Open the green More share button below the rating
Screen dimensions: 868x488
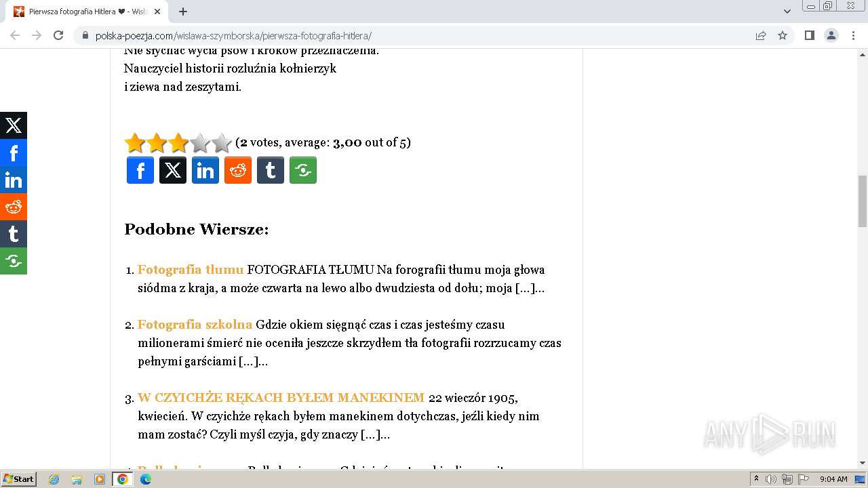pyautogui.click(x=303, y=170)
